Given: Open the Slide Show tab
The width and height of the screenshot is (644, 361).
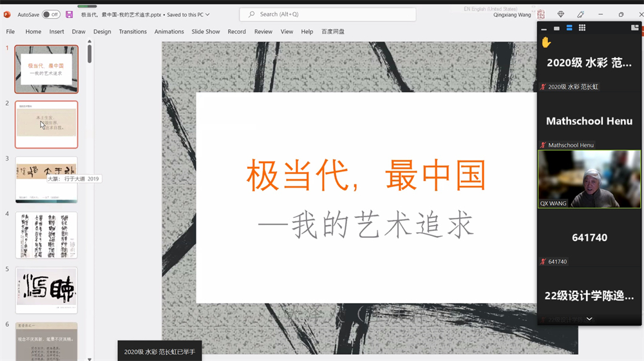Looking at the screenshot, I should click(x=205, y=32).
